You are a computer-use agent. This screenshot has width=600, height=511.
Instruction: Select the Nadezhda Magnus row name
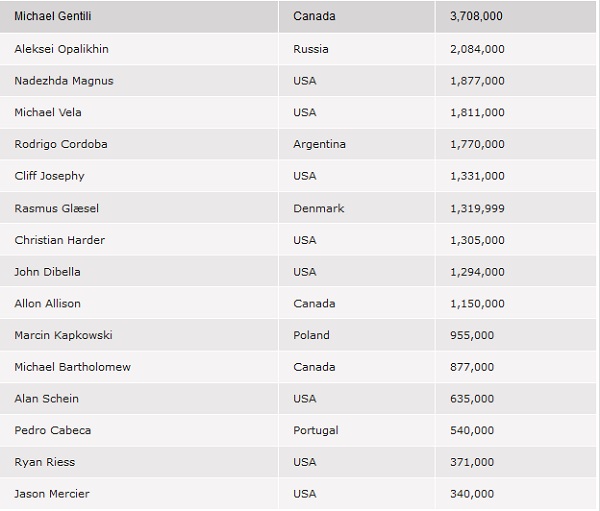click(x=64, y=81)
